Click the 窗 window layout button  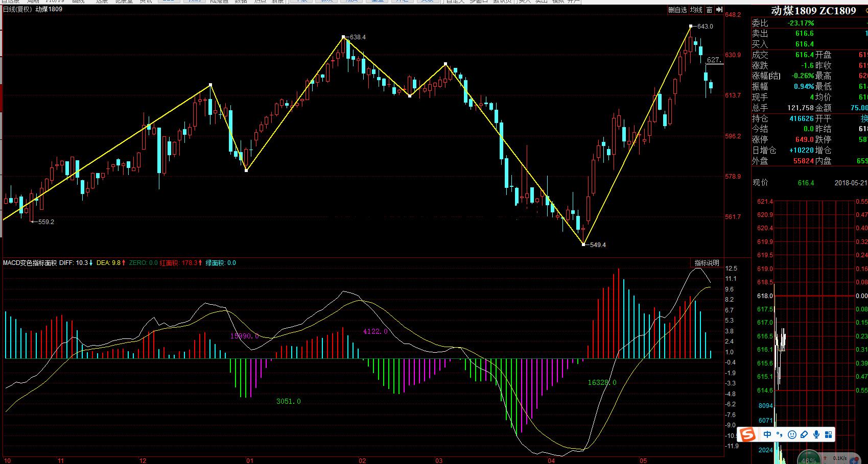[710, 10]
